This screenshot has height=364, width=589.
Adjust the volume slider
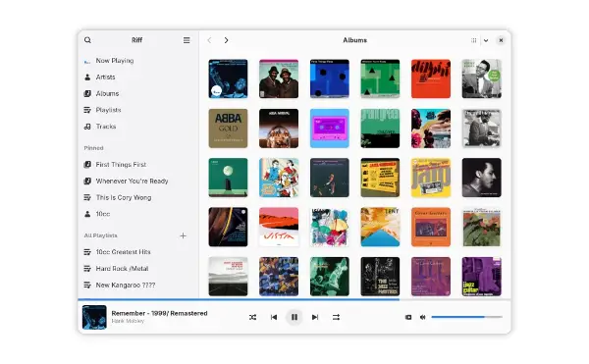467,317
